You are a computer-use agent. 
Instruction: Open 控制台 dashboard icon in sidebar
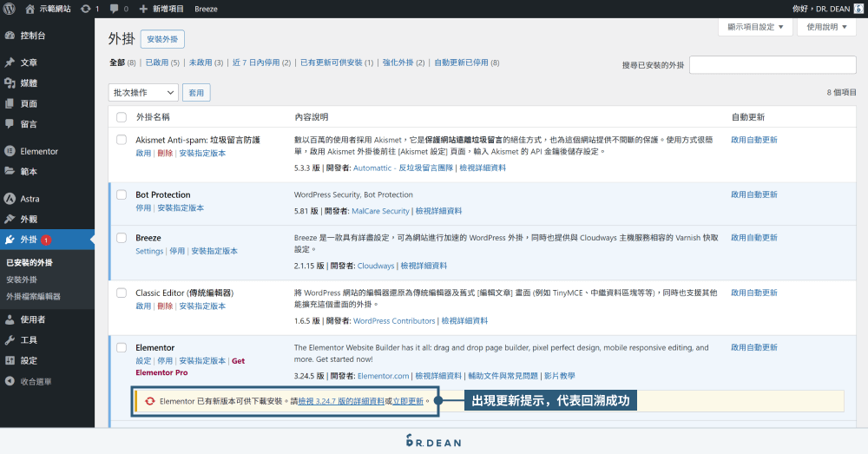tap(10, 36)
